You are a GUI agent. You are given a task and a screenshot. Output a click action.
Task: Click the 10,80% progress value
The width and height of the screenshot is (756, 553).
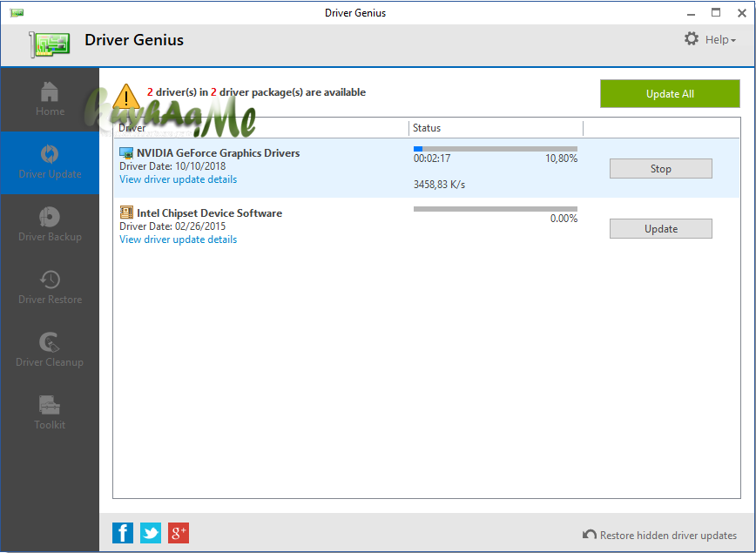561,158
